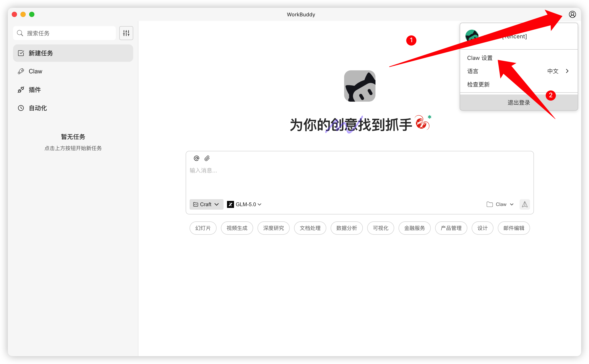Select the 幻灯片 suggestion chip

(x=203, y=228)
